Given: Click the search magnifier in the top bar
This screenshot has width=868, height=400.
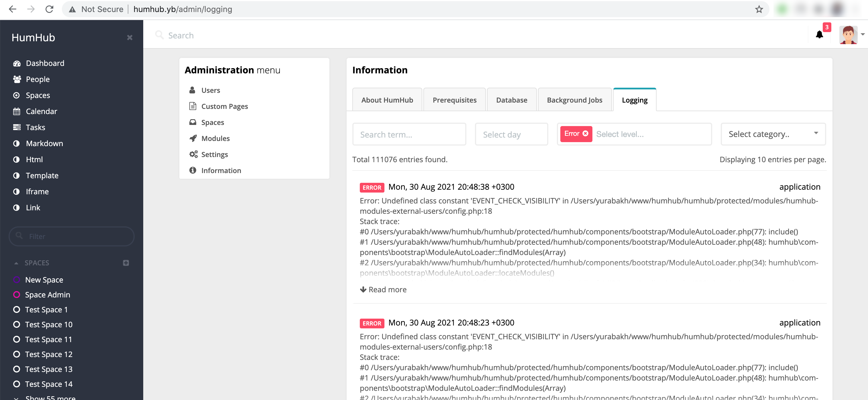Looking at the screenshot, I should (160, 35).
